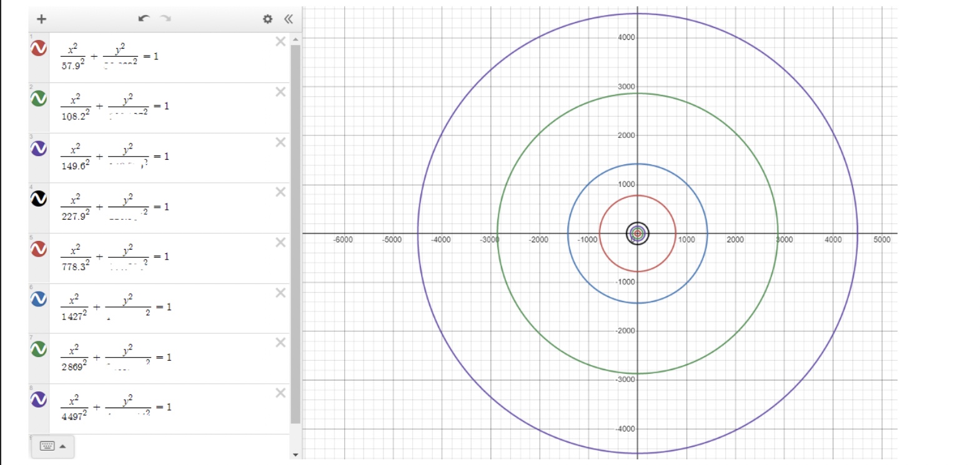Click the y-axis label 4000

click(626, 37)
